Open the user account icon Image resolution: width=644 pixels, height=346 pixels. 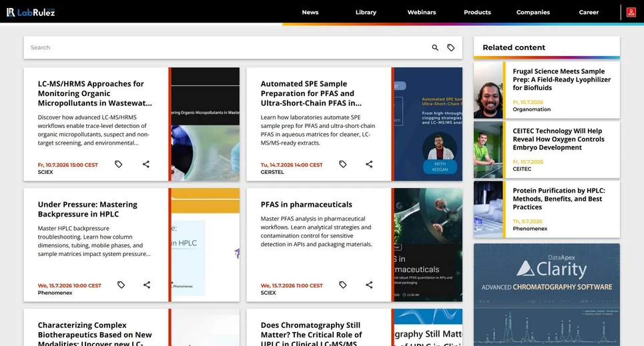point(631,12)
